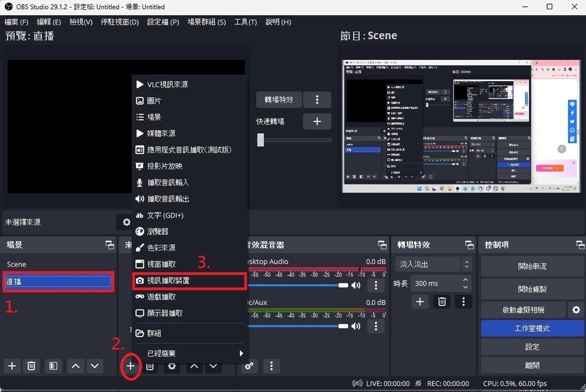This screenshot has width=586, height=392.
Task: Increase the 時長 300 ms value
Action: (465, 280)
